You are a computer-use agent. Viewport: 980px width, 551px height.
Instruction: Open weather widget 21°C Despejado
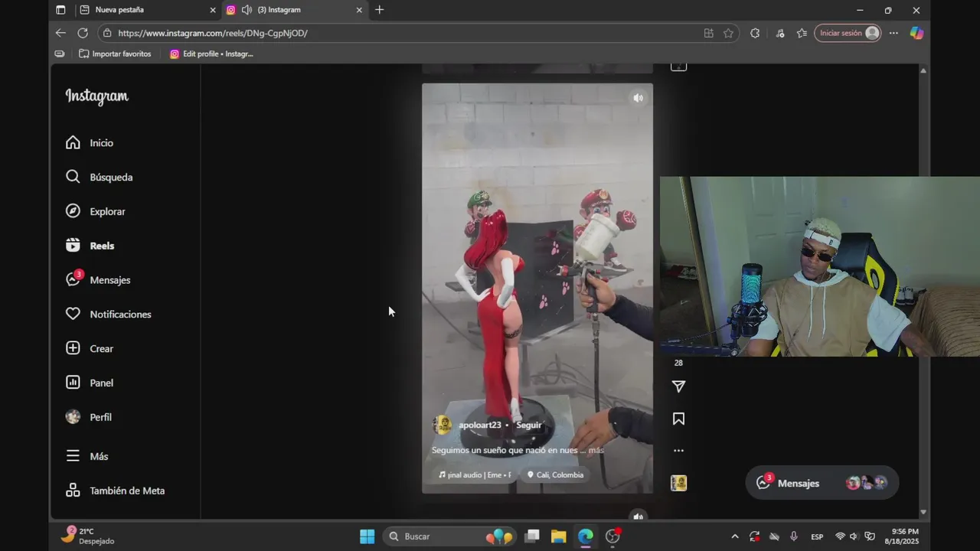pyautogui.click(x=88, y=536)
